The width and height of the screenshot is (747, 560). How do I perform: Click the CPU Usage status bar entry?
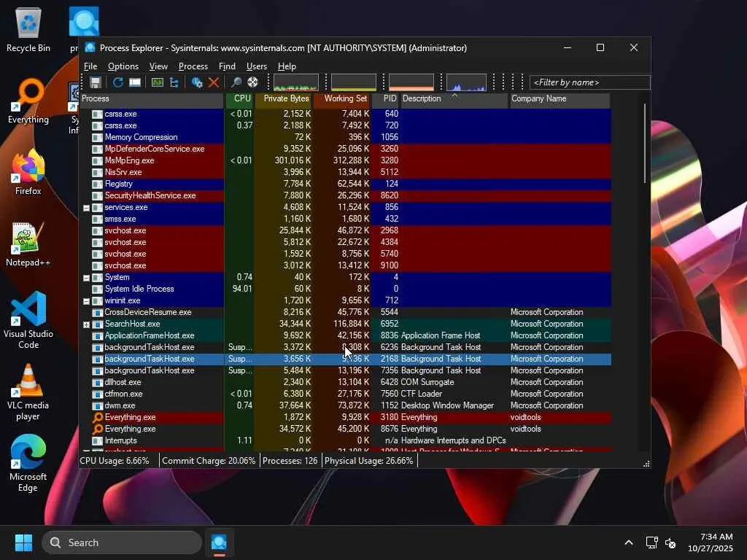(x=115, y=461)
